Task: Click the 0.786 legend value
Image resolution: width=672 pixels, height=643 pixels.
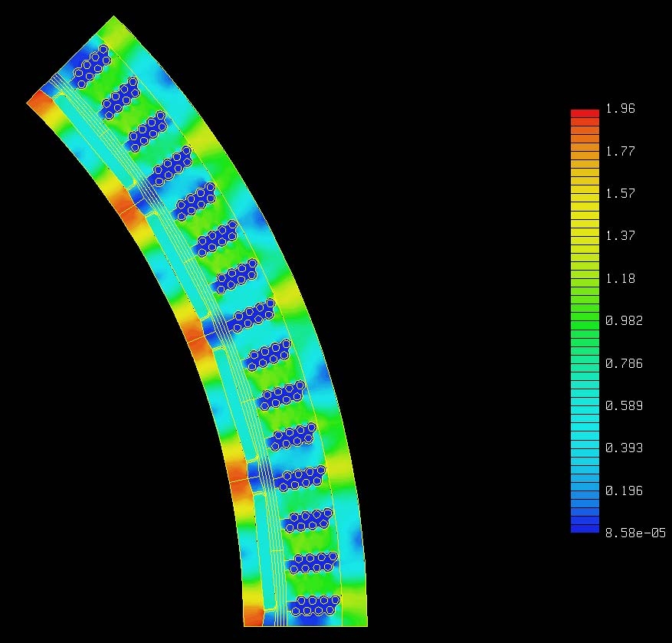Action: pyautogui.click(x=623, y=363)
